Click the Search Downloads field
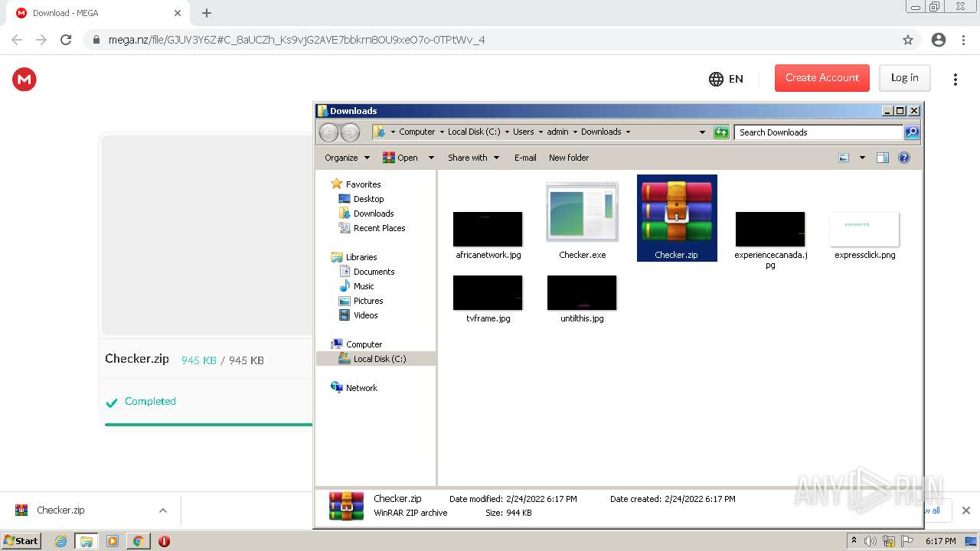 [x=818, y=132]
